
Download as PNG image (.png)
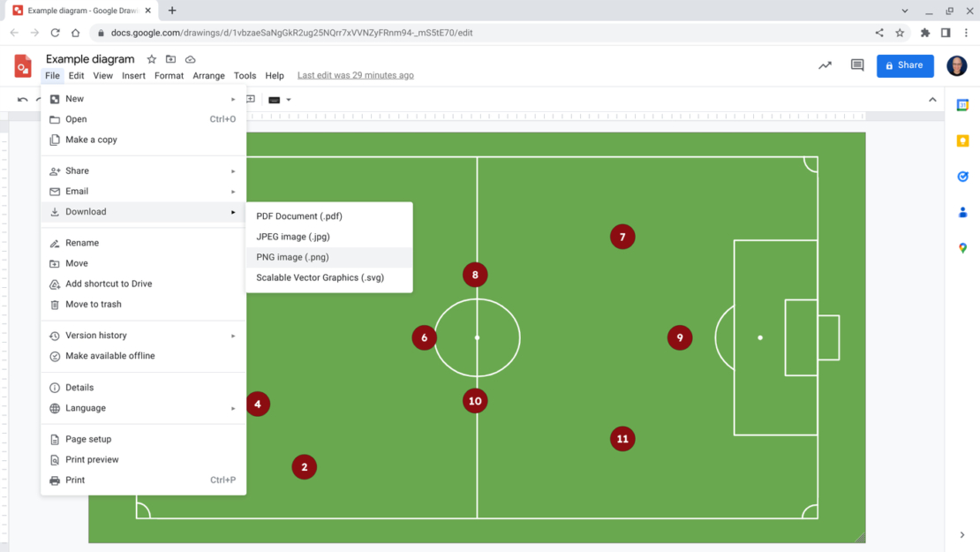point(292,257)
